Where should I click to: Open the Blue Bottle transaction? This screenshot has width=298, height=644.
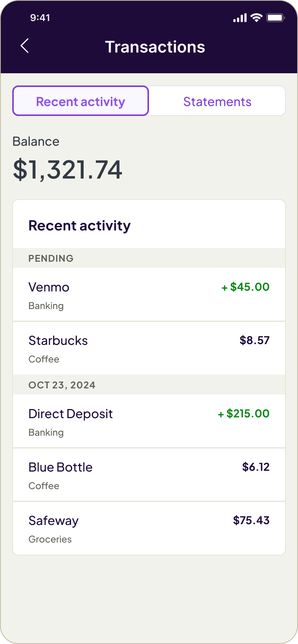(149, 475)
